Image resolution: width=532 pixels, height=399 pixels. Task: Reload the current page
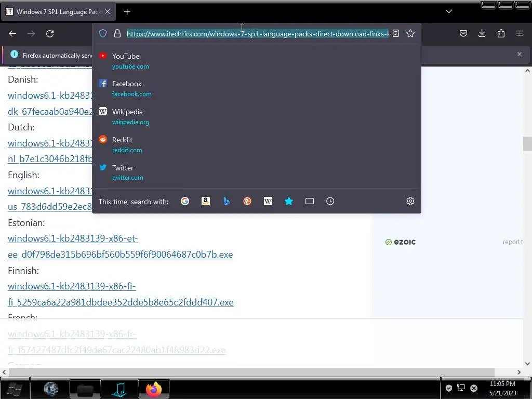point(50,34)
